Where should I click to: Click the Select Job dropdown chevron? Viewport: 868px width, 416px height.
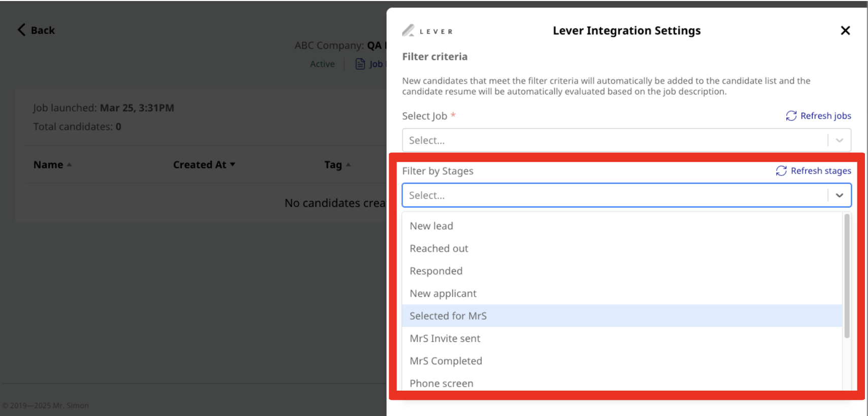coord(840,141)
